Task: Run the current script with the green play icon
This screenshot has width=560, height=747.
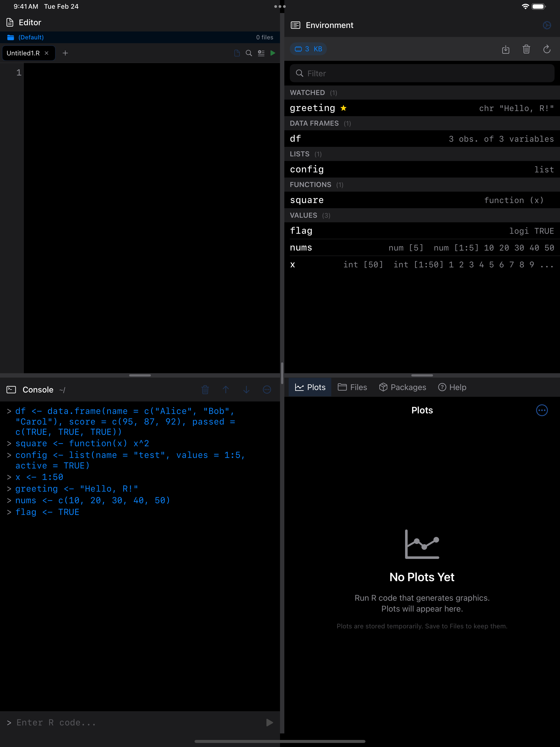Action: [x=273, y=53]
